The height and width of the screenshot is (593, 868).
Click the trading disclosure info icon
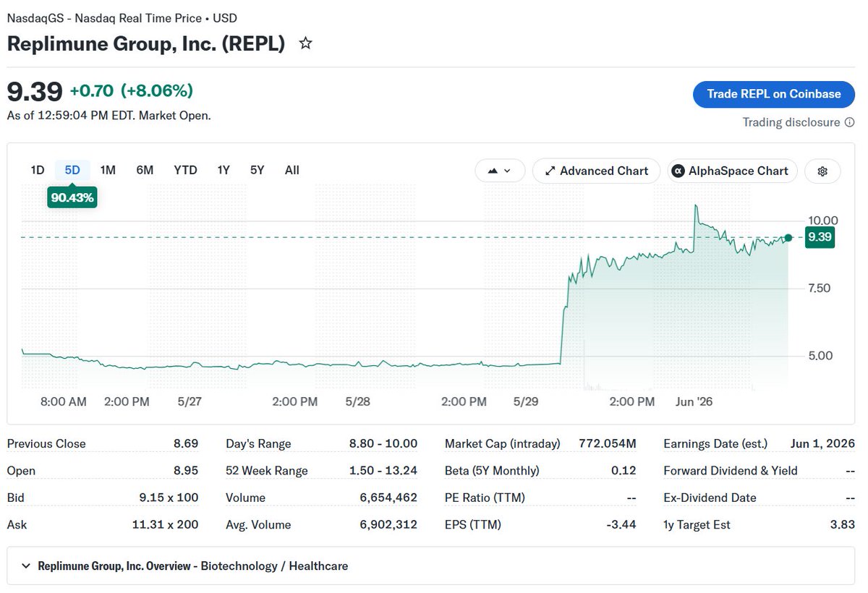click(x=850, y=122)
